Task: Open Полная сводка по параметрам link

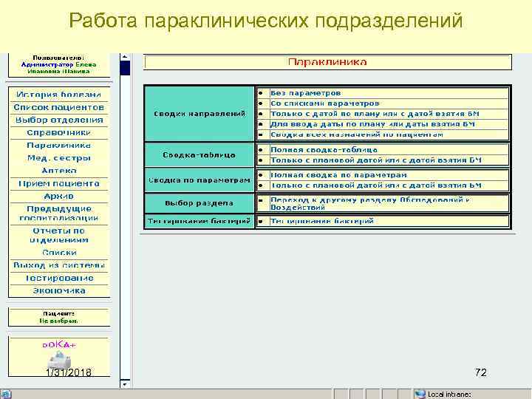Action: click(338, 175)
